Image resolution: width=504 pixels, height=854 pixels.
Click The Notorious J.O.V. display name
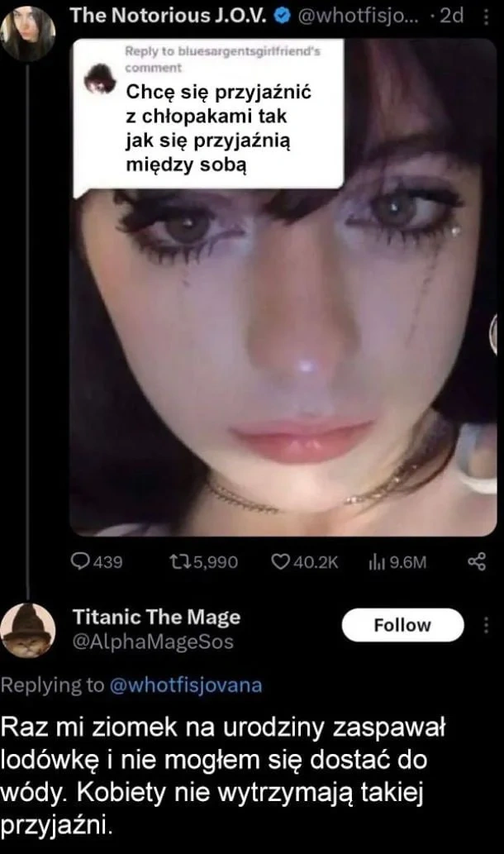pyautogui.click(x=168, y=17)
